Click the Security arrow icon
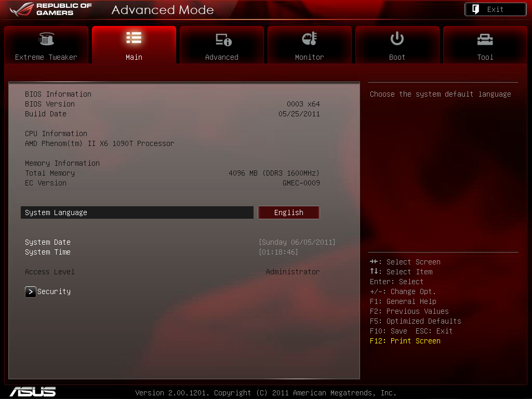The height and width of the screenshot is (399, 532). 30,291
